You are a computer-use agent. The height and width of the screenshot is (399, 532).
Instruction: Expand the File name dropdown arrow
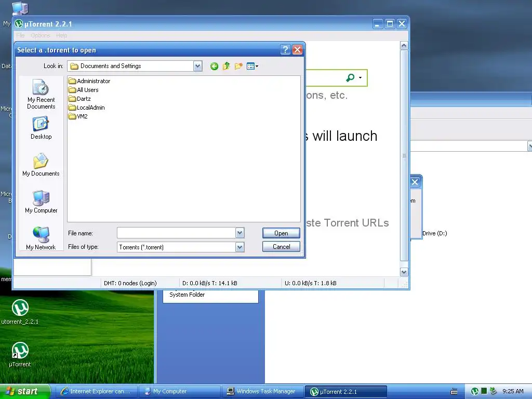[240, 233]
